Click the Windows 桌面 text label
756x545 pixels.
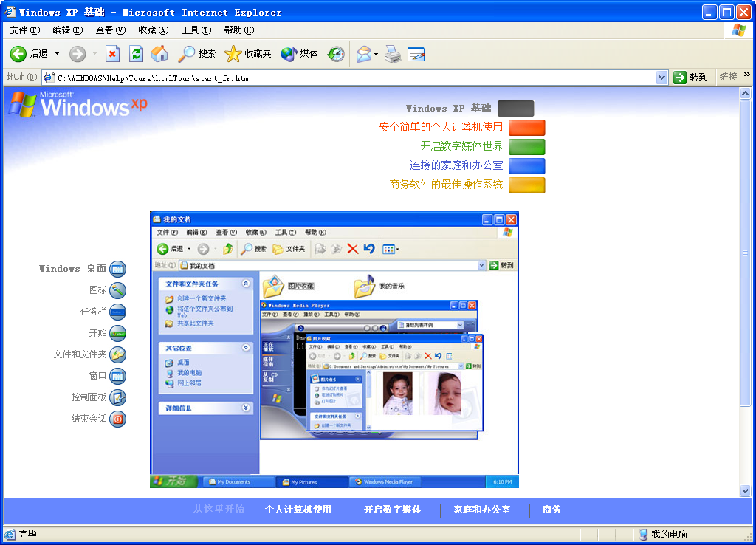72,269
